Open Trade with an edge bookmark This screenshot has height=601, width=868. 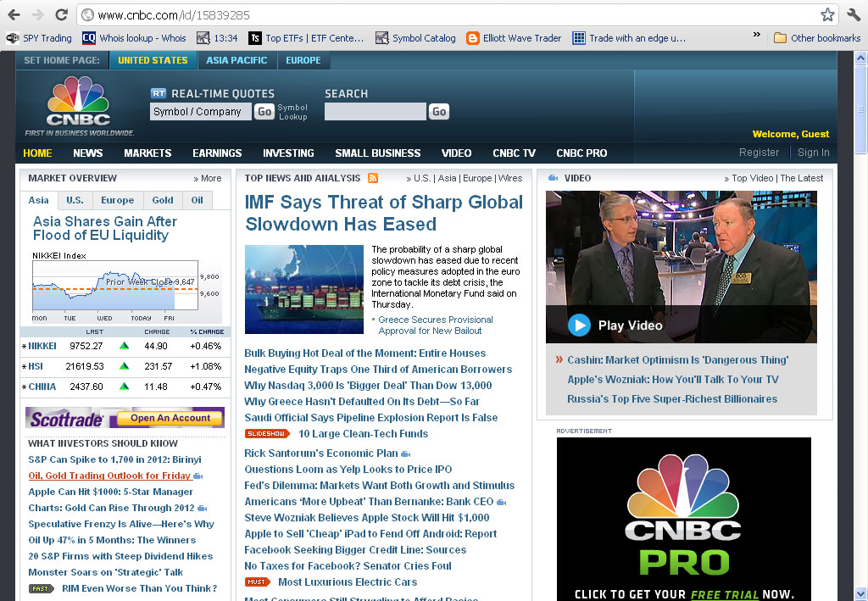point(629,38)
